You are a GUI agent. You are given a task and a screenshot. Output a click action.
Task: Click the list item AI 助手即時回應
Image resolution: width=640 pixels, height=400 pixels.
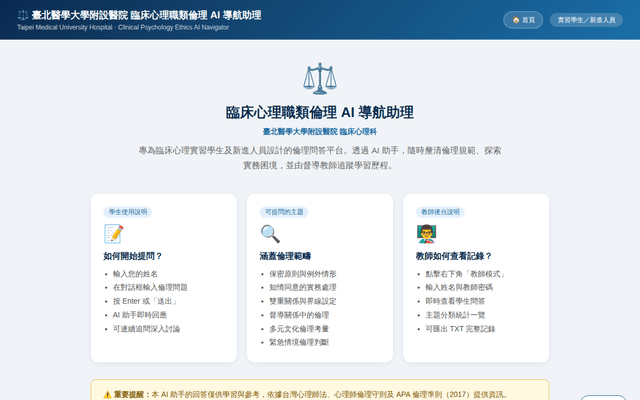140,315
